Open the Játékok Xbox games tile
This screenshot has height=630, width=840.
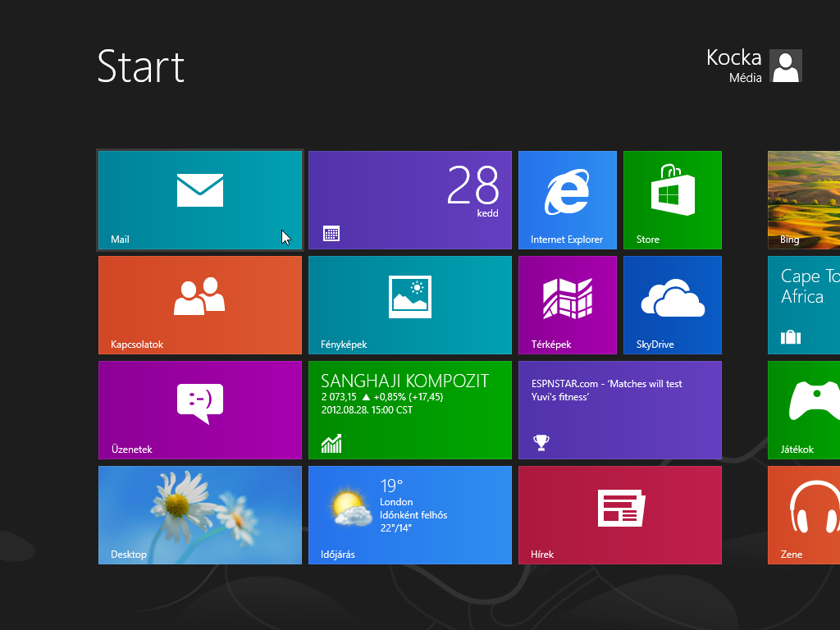(x=804, y=409)
